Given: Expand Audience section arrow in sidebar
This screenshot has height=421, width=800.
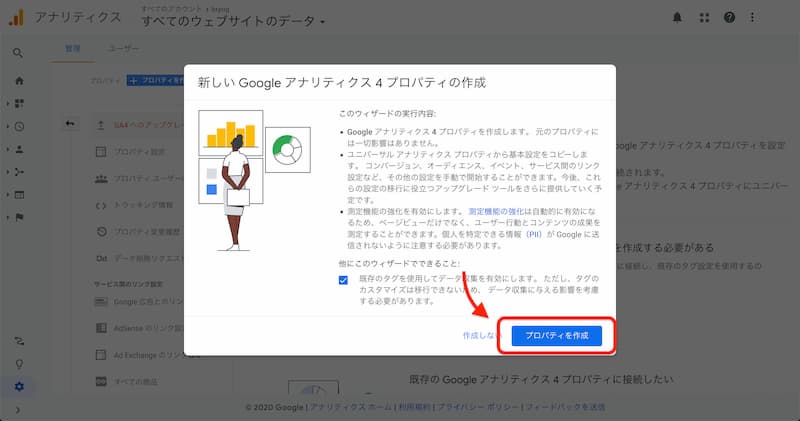Looking at the screenshot, I should (8, 150).
